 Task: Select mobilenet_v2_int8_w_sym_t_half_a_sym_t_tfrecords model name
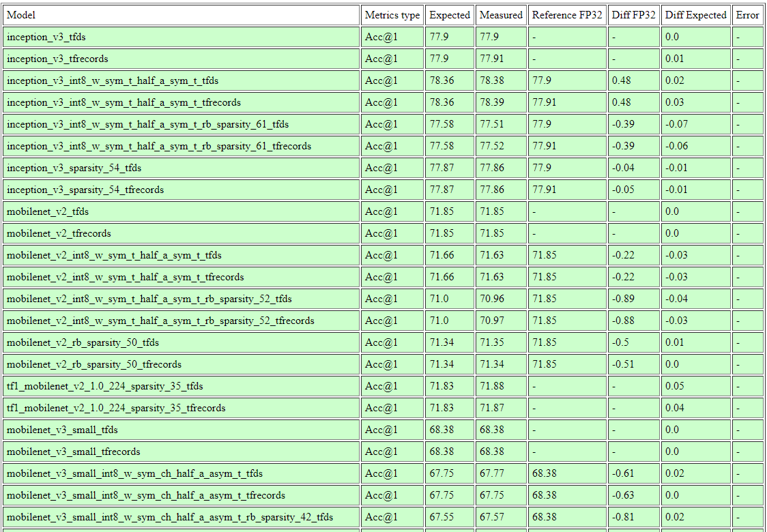click(126, 277)
